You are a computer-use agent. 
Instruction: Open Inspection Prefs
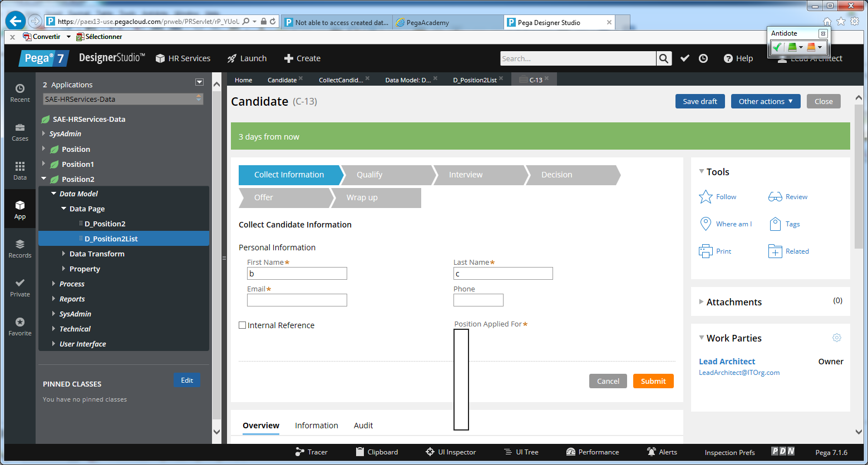tap(729, 452)
